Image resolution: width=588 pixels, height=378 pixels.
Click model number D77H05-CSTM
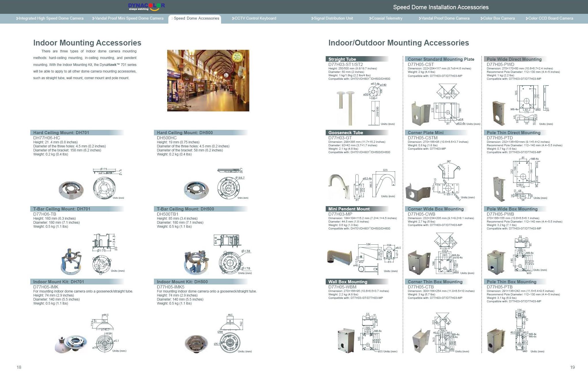[x=422, y=138]
